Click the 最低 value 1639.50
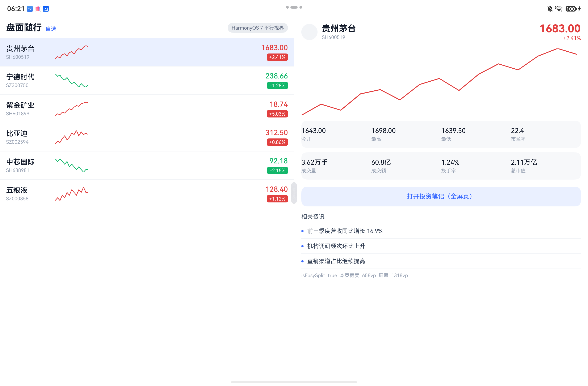Screen dimensions: 588x386 [453, 130]
